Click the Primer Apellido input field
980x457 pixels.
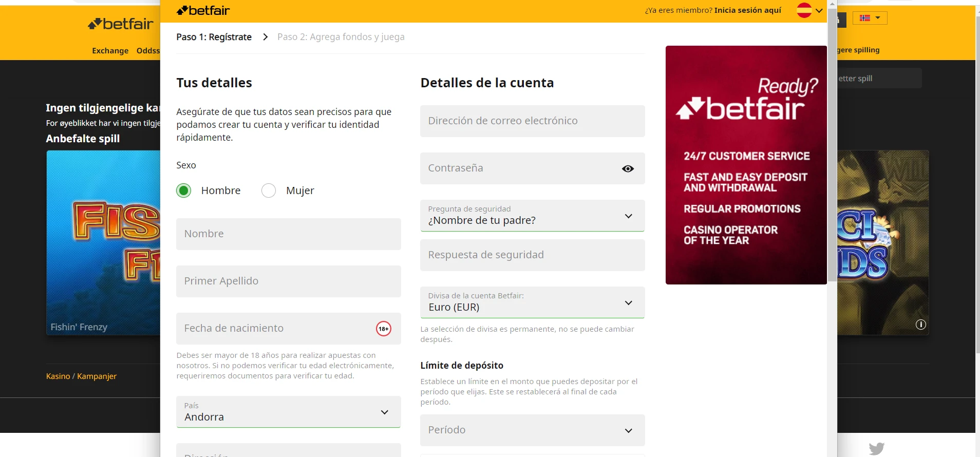point(288,281)
